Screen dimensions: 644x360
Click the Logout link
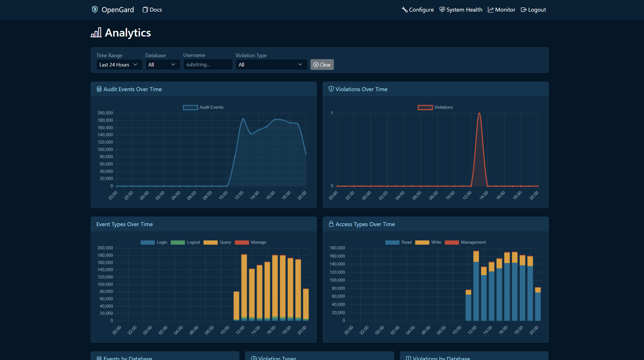coord(533,9)
